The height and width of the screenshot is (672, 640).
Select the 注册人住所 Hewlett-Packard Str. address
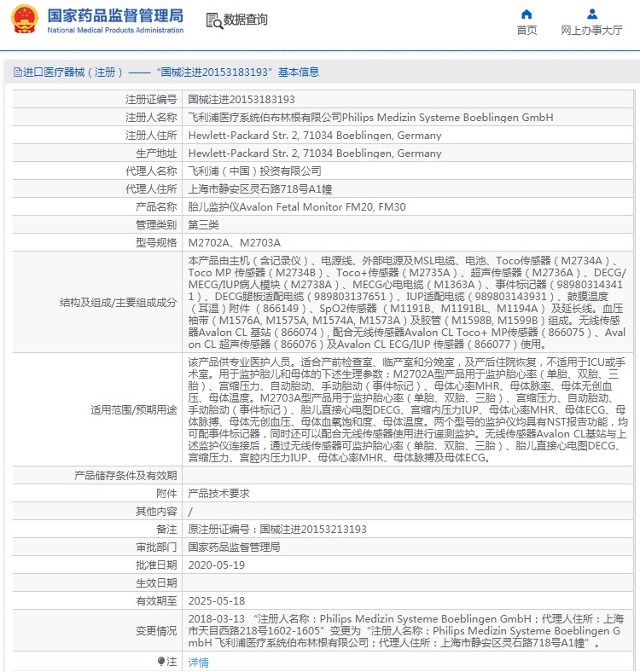pos(315,136)
